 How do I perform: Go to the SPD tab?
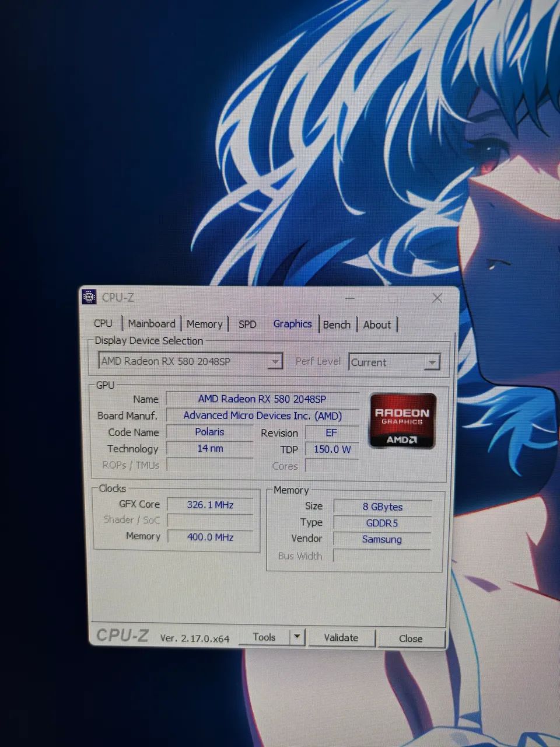tap(247, 324)
